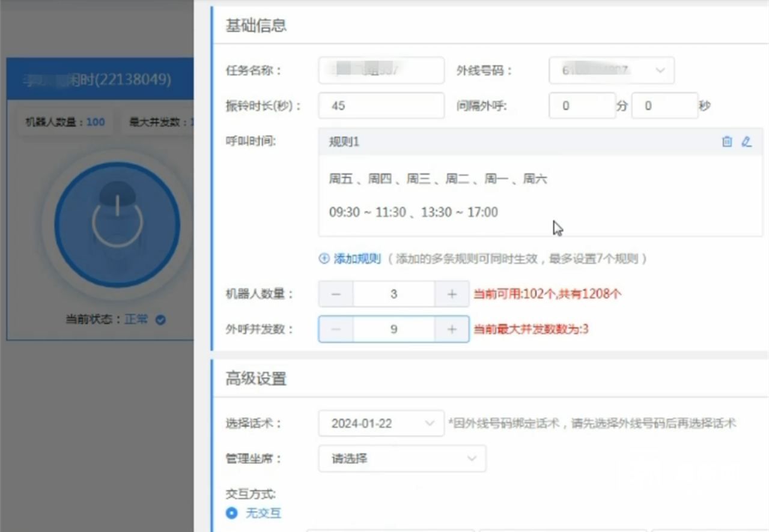Click the 正常 status checkmark icon
The height and width of the screenshot is (532, 769).
point(160,320)
